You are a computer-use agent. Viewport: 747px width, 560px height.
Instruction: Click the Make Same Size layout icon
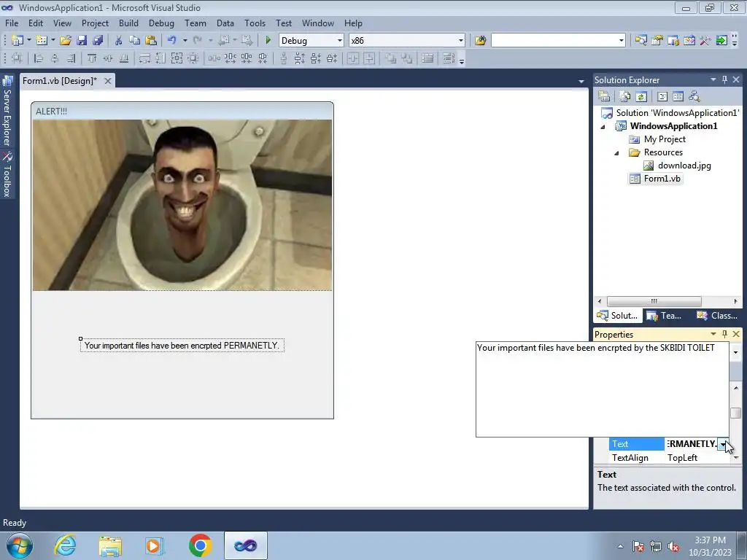coord(177,58)
